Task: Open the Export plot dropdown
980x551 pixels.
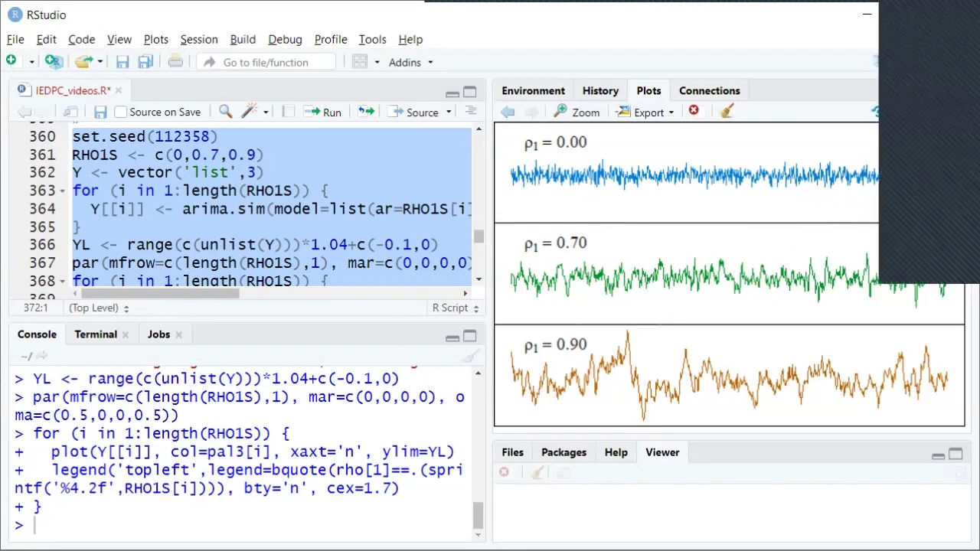Action: pyautogui.click(x=645, y=112)
